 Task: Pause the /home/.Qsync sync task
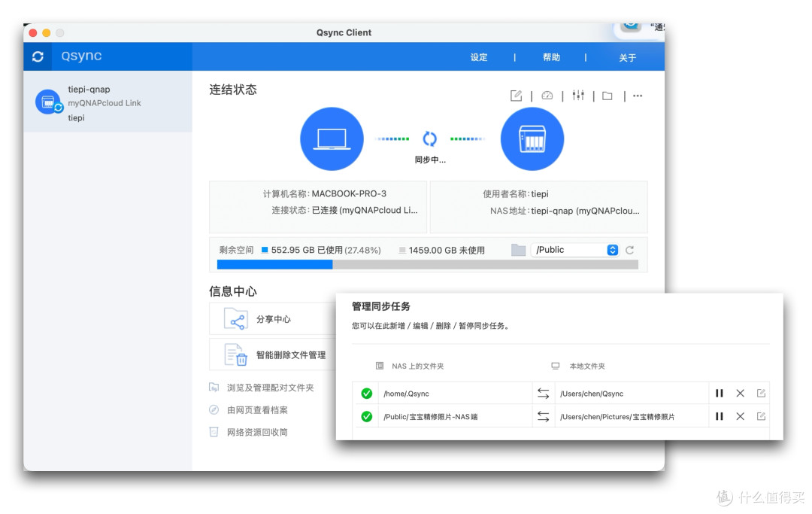pyautogui.click(x=719, y=394)
